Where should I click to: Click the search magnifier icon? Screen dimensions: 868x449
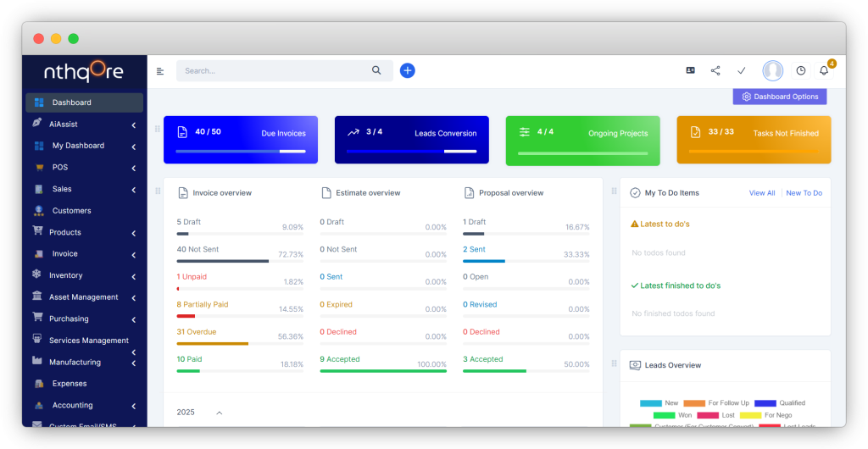coord(376,70)
